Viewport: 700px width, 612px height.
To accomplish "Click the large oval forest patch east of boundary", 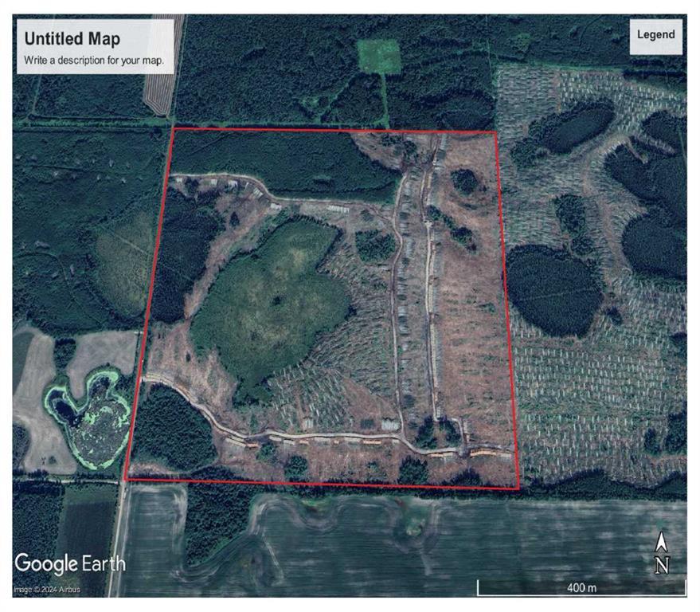I will click(x=553, y=288).
